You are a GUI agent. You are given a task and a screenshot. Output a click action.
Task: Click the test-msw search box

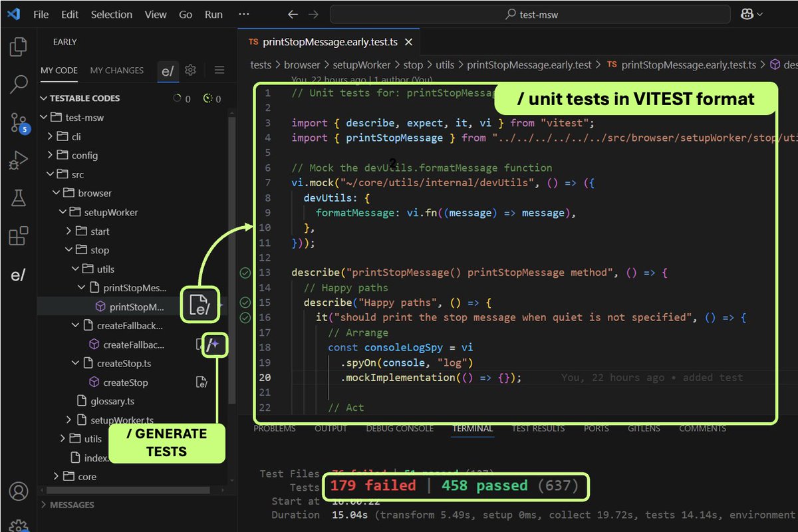coord(530,14)
